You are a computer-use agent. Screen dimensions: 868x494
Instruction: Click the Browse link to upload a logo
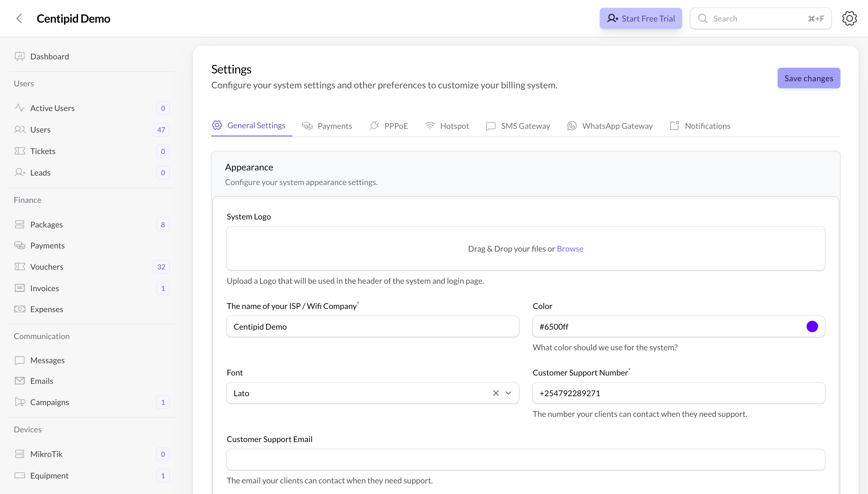click(570, 248)
